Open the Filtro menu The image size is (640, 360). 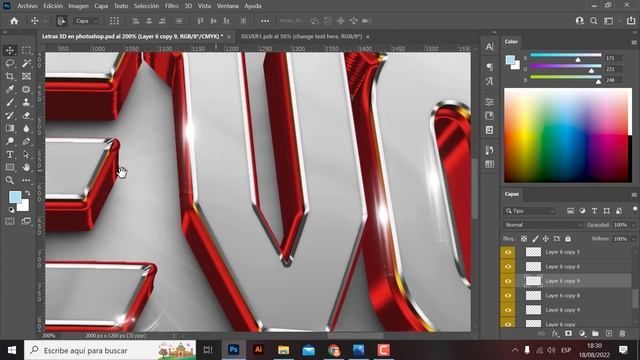pyautogui.click(x=171, y=6)
